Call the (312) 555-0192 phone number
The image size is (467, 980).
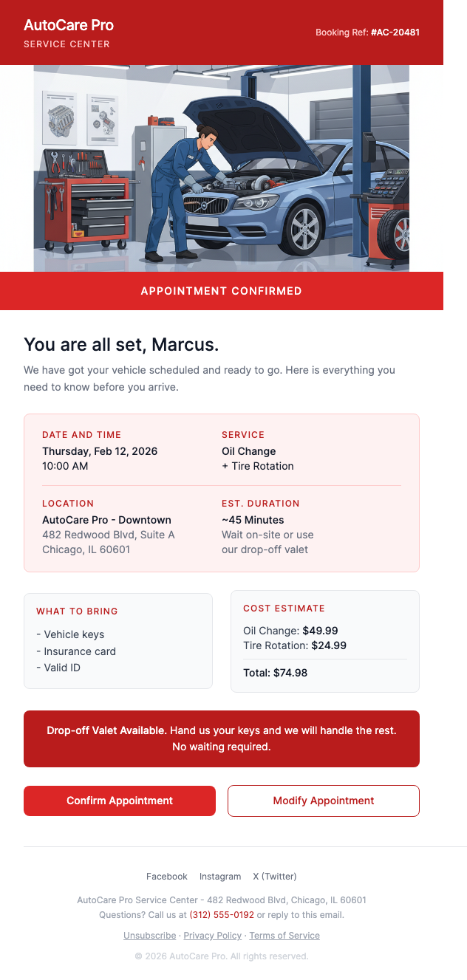pos(221,914)
